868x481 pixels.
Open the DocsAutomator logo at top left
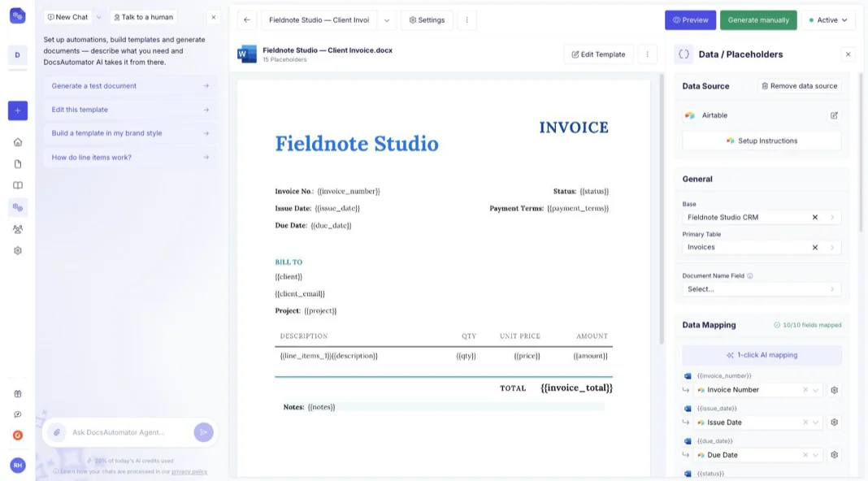click(18, 16)
